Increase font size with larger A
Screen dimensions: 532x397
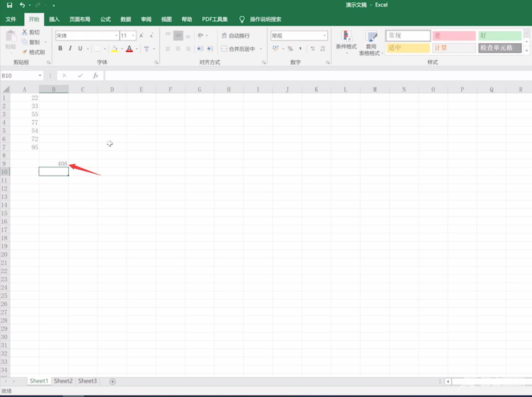click(141, 36)
